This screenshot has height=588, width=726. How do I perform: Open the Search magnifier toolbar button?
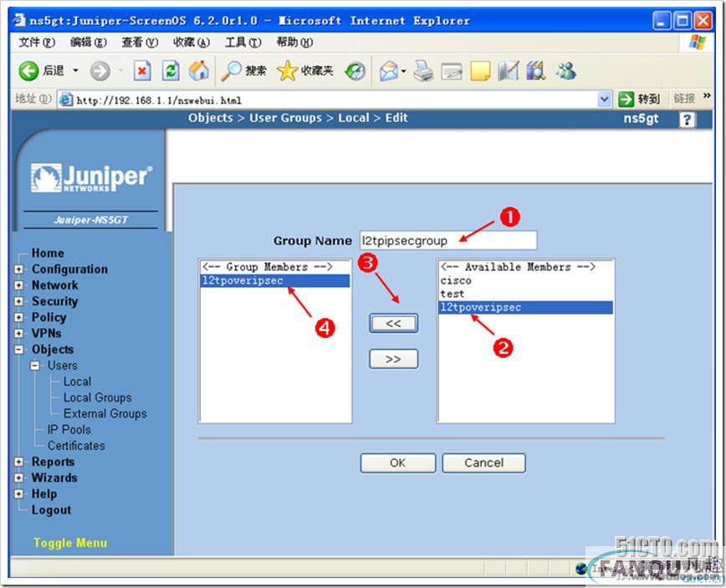click(243, 71)
